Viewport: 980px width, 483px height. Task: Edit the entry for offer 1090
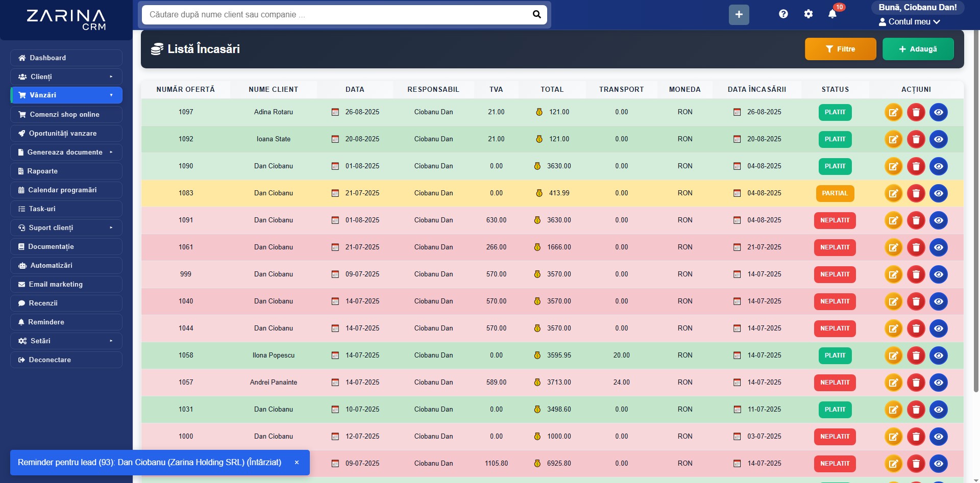(x=893, y=166)
